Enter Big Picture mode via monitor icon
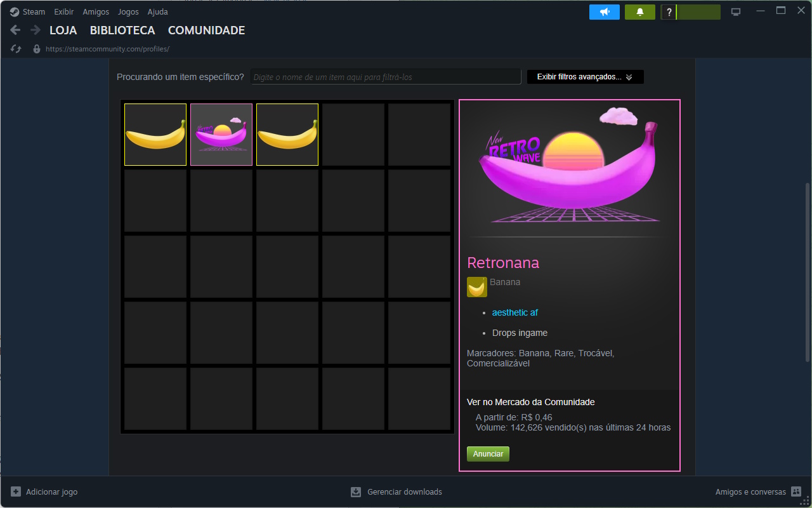This screenshot has width=812, height=508. click(x=736, y=12)
